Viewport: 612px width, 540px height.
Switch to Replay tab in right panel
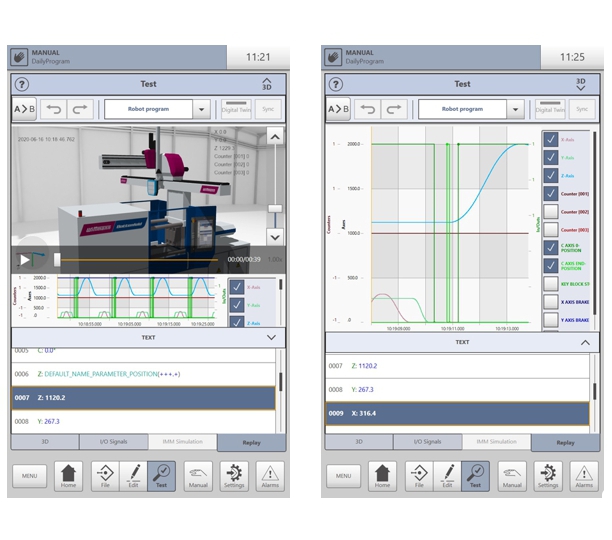[x=565, y=443]
